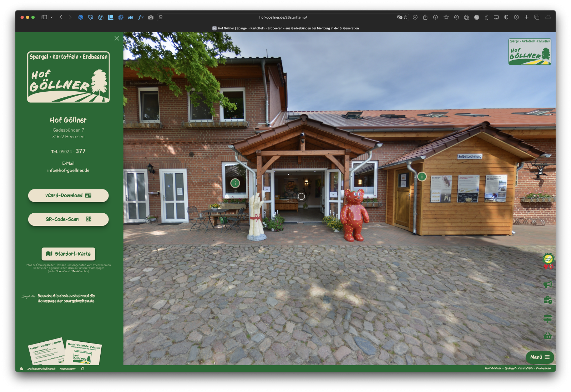Click the info hotspot on the left window

coord(235,183)
